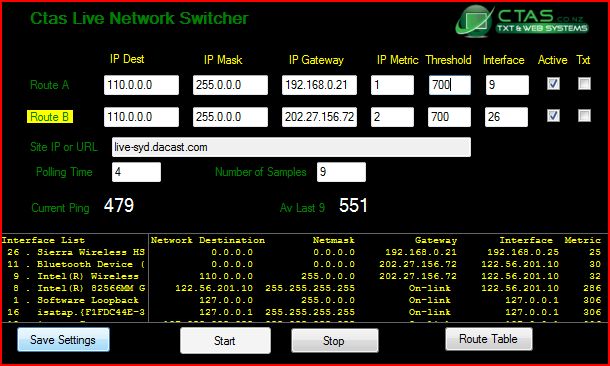This screenshot has height=366, width=610.
Task: Click the Start button
Action: click(x=225, y=341)
